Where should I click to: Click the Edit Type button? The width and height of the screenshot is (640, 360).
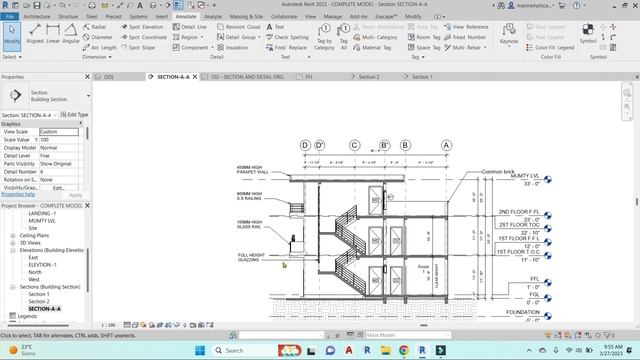[x=74, y=115]
